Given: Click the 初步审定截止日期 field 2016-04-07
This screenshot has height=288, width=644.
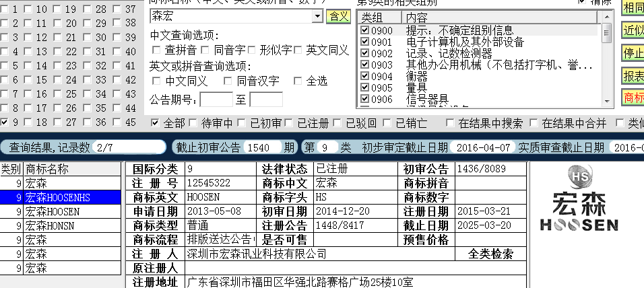Looking at the screenshot, I should pos(482,147).
